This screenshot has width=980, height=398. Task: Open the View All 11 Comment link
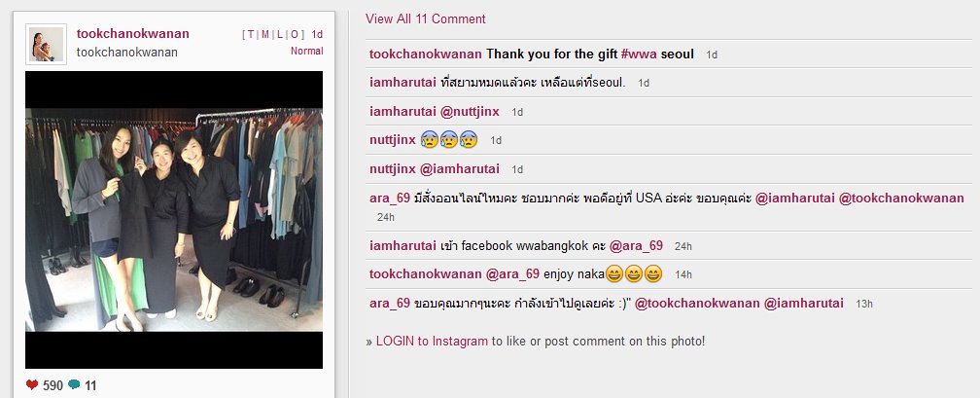tap(426, 18)
